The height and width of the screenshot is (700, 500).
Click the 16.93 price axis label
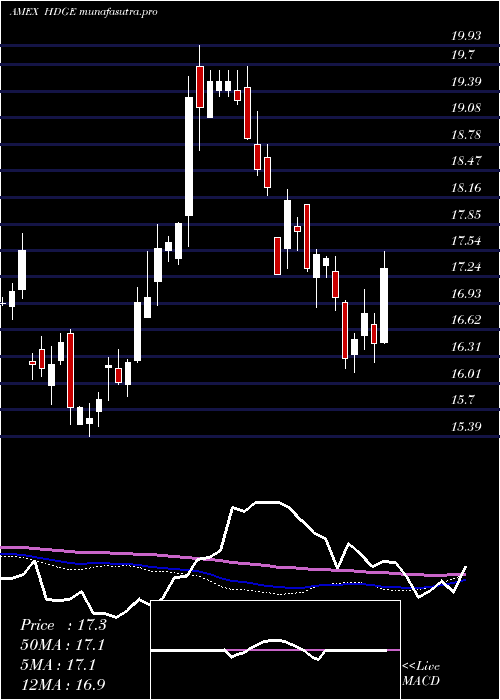click(466, 294)
